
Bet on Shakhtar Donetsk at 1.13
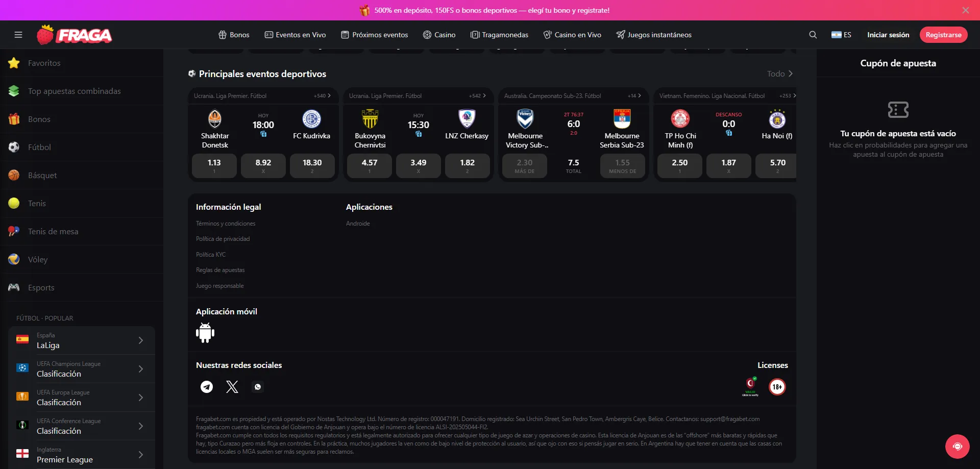pyautogui.click(x=214, y=166)
